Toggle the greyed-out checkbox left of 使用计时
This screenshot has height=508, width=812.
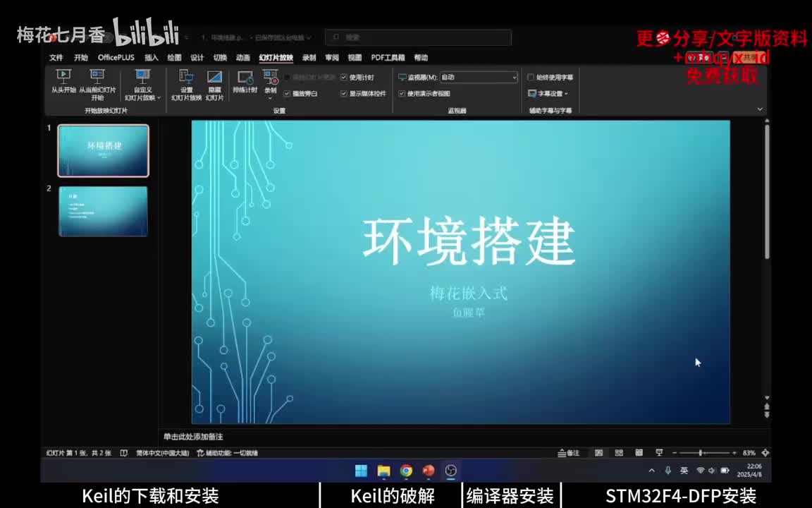click(x=287, y=77)
